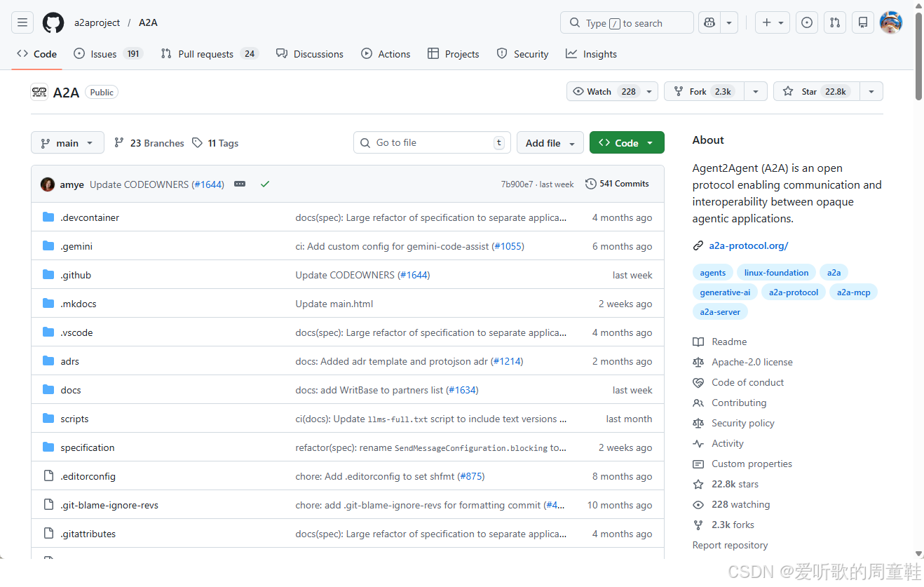
Task: Open the .gemini folder
Action: pyautogui.click(x=76, y=246)
